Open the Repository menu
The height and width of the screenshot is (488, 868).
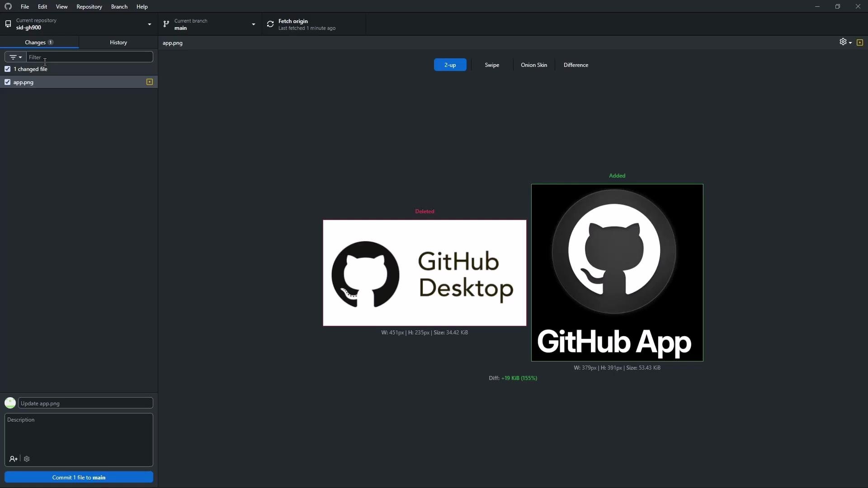[x=89, y=6]
